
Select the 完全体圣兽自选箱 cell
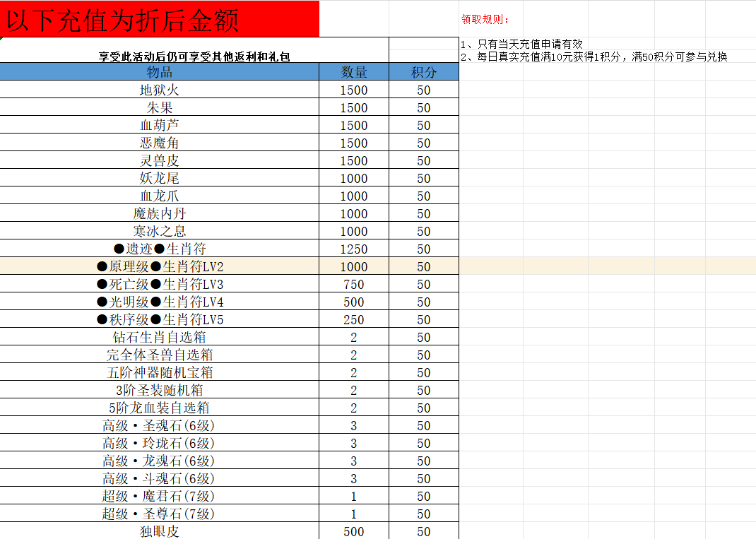pos(159,355)
